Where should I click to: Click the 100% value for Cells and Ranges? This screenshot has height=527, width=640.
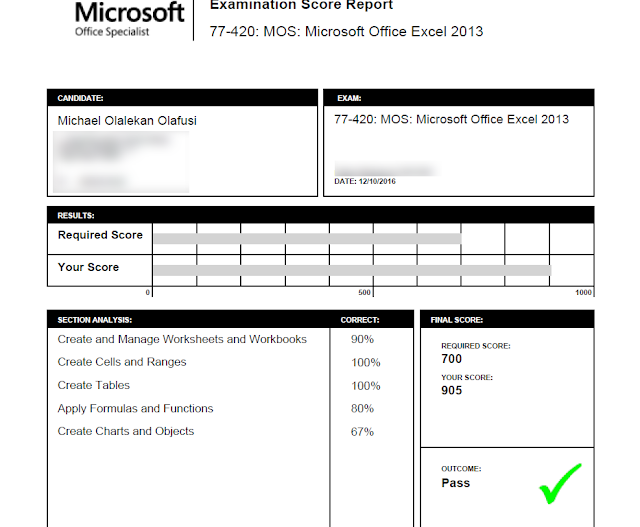click(x=366, y=362)
